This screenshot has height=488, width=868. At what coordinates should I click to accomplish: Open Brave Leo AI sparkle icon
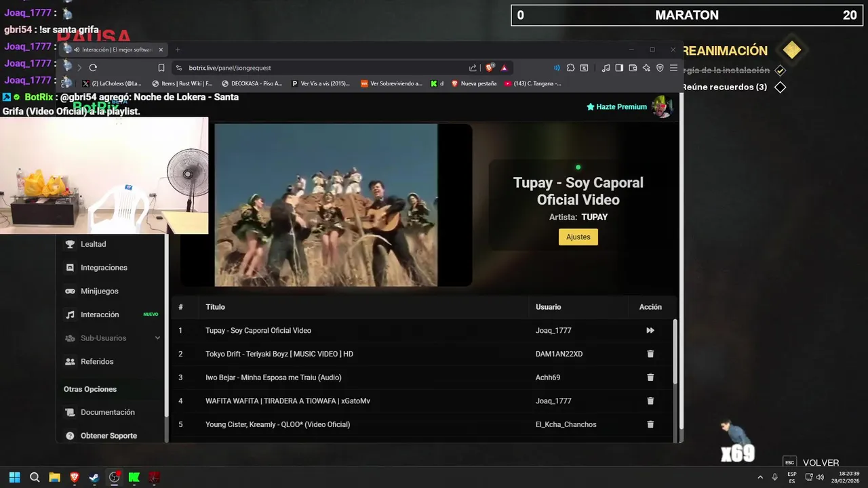tap(646, 68)
